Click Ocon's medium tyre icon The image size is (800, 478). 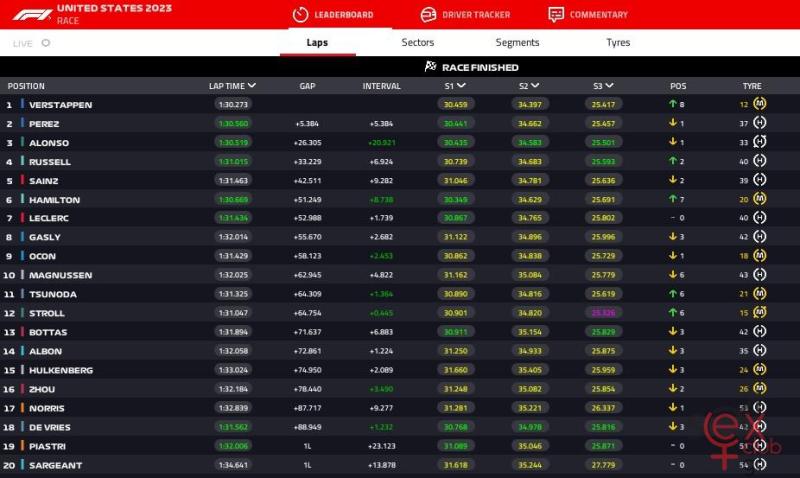(760, 256)
